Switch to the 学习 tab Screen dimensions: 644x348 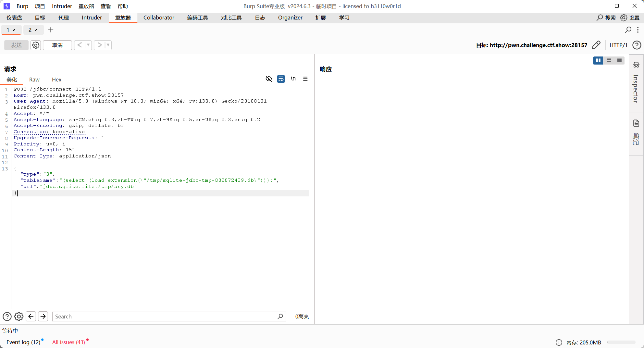point(344,18)
